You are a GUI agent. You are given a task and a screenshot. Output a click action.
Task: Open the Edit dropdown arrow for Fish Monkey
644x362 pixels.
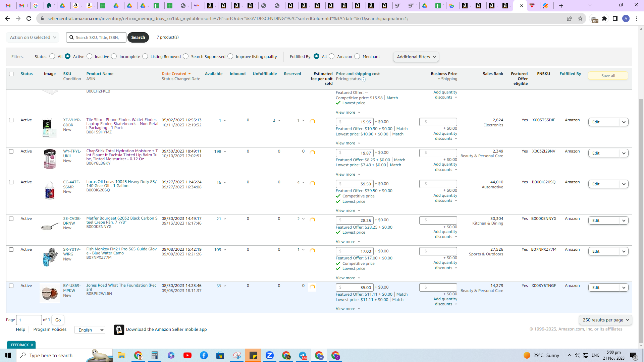coord(624,251)
